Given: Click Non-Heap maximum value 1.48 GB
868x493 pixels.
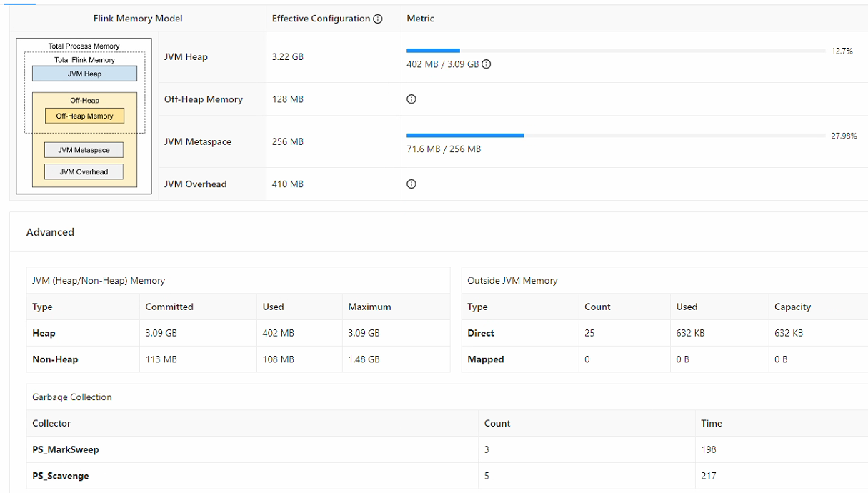Looking at the screenshot, I should point(364,359).
